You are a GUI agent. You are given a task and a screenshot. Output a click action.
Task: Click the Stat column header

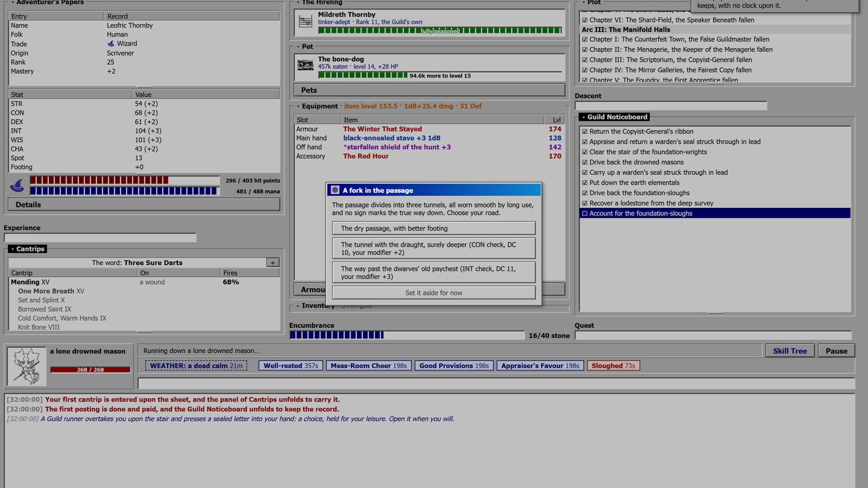71,94
